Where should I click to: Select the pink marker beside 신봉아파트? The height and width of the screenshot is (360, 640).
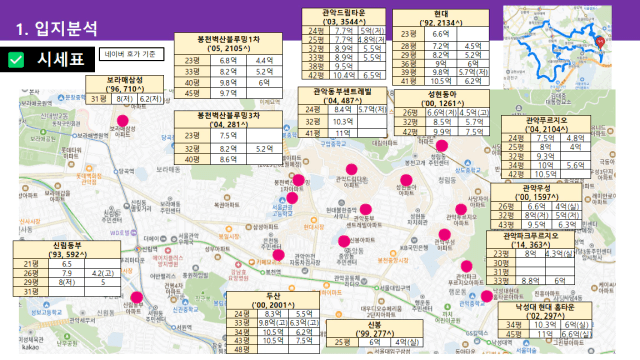(344, 241)
